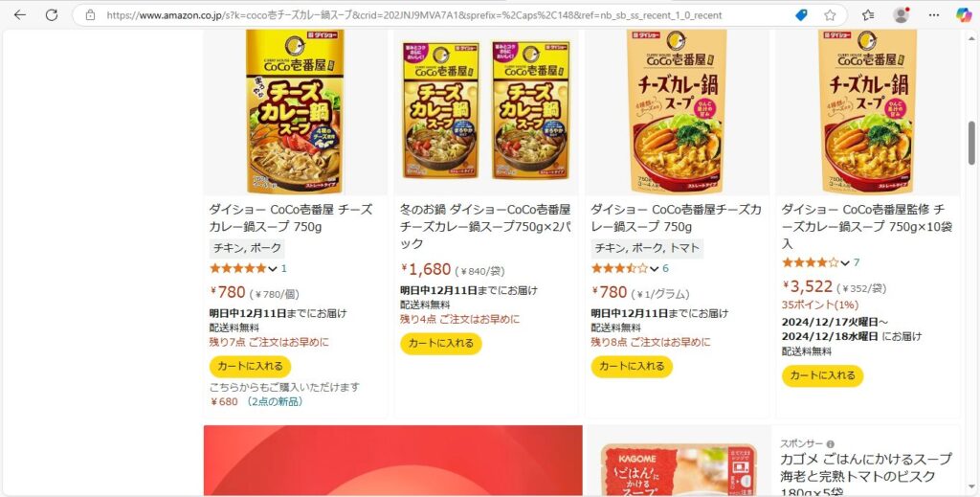Open the Copilot icon in the toolbar
The height and width of the screenshot is (497, 980).
[x=964, y=15]
